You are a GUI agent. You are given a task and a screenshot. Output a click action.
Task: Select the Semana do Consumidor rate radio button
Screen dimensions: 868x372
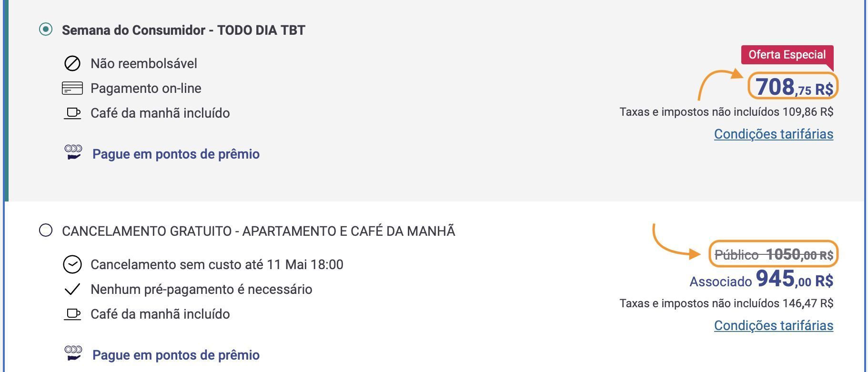click(x=46, y=30)
